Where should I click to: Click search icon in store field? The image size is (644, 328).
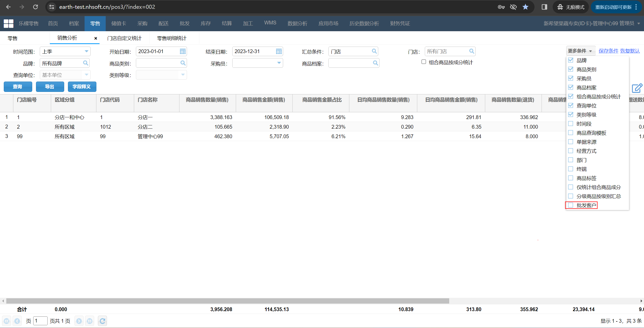pyautogui.click(x=472, y=51)
